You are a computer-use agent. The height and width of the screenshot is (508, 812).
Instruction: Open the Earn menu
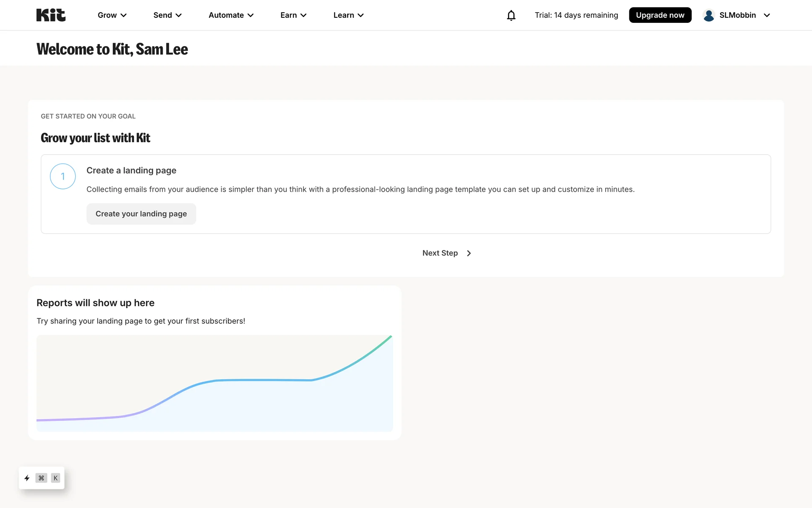pos(293,15)
